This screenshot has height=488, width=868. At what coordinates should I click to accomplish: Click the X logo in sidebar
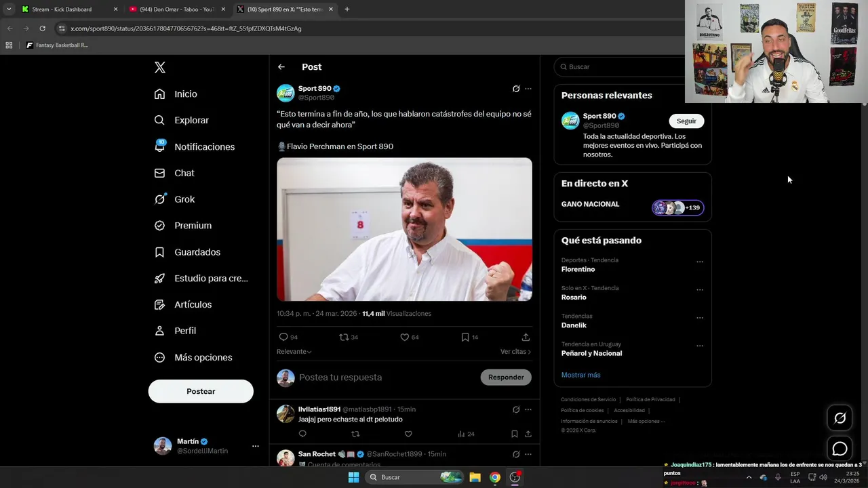[160, 67]
